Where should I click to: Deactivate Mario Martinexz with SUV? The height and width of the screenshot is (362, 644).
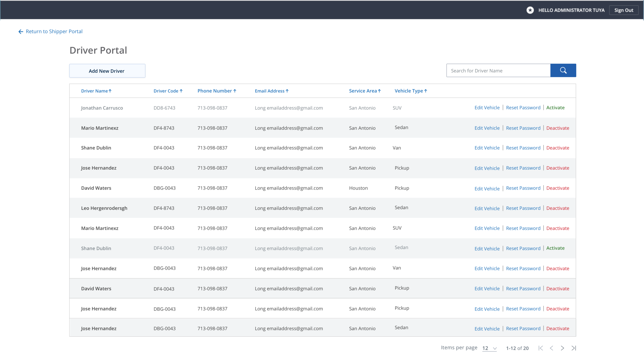click(x=558, y=228)
